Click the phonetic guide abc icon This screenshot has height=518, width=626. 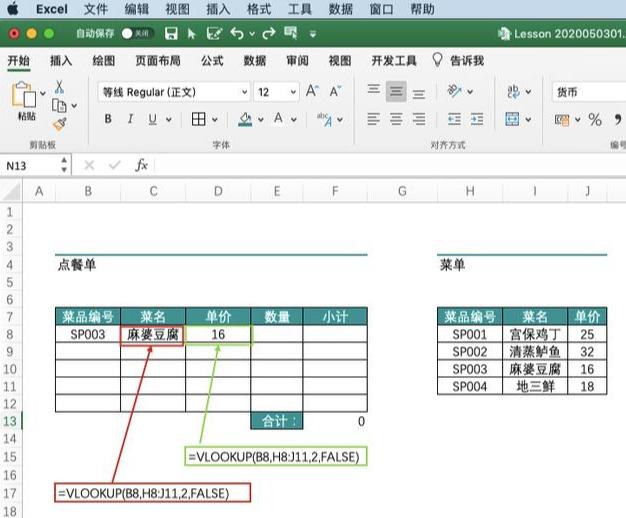pos(324,119)
